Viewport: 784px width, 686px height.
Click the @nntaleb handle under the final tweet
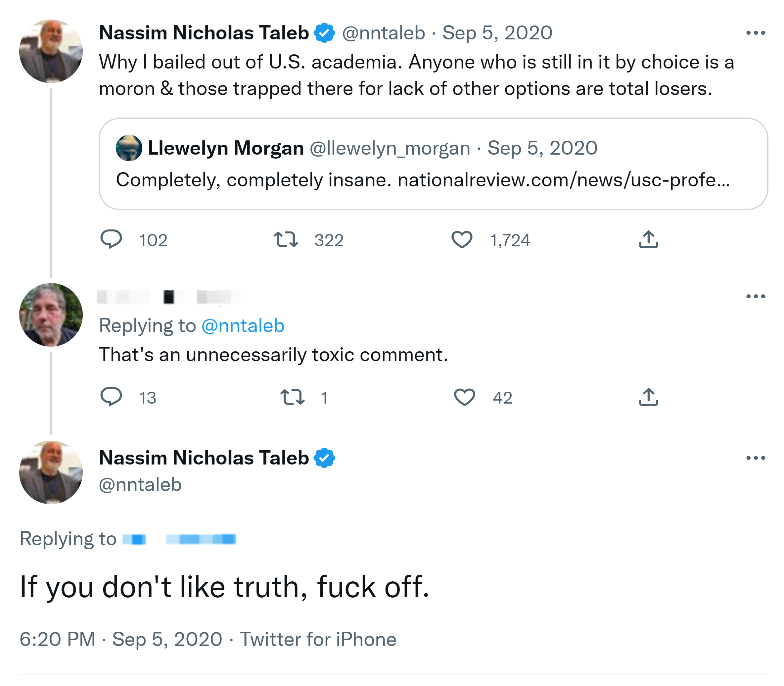click(140, 485)
